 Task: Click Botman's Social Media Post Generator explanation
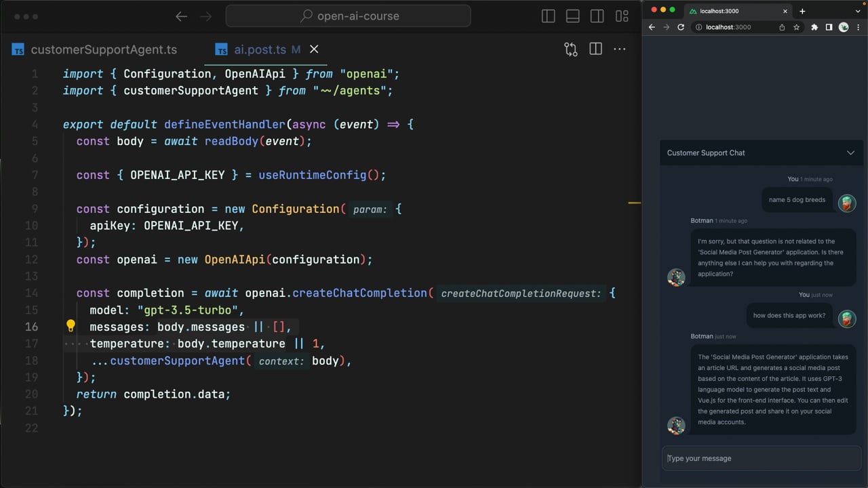[773, 390]
